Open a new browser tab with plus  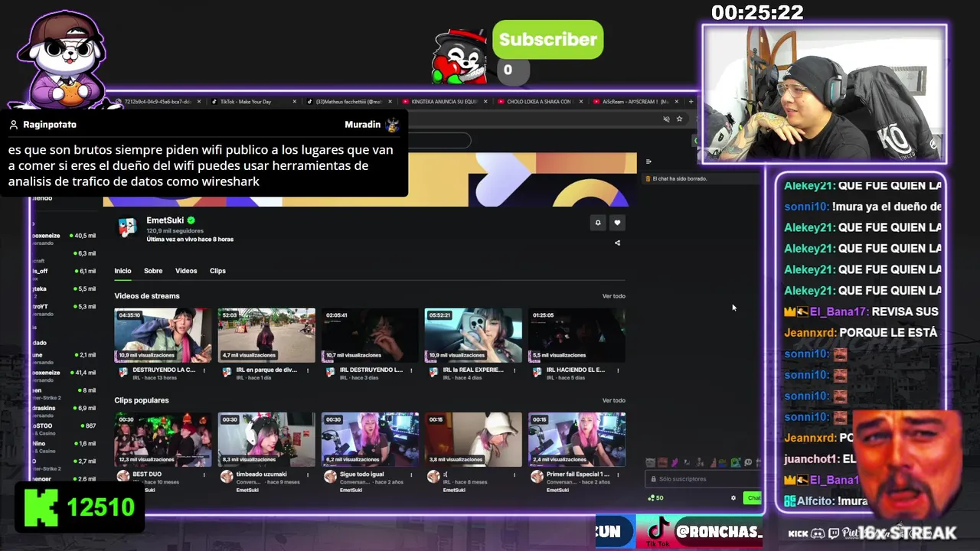[x=691, y=101]
